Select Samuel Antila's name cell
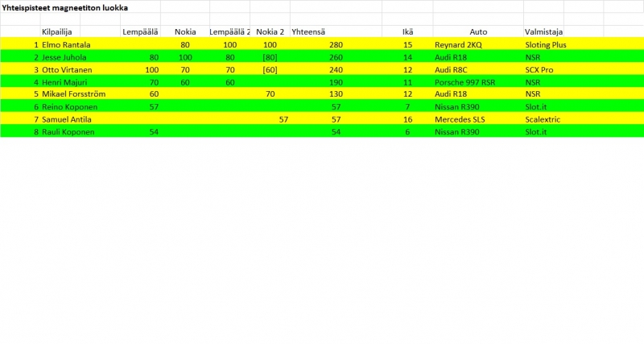 tap(67, 119)
